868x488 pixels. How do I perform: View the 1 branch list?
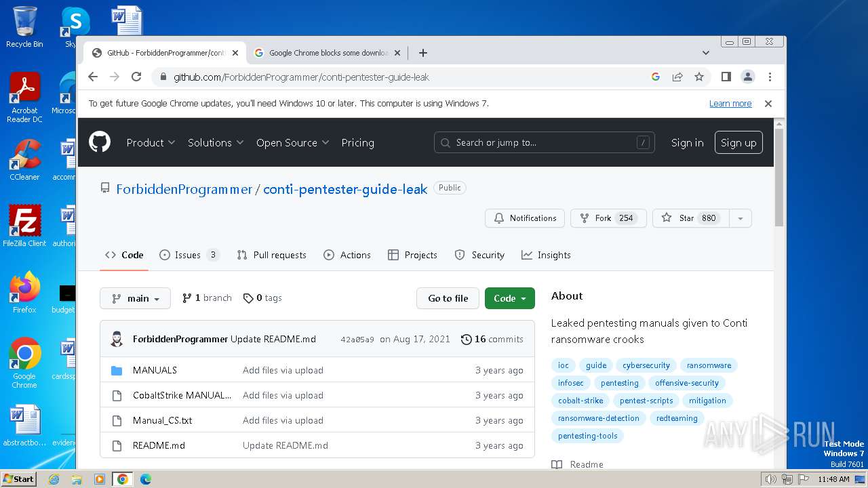(x=207, y=298)
